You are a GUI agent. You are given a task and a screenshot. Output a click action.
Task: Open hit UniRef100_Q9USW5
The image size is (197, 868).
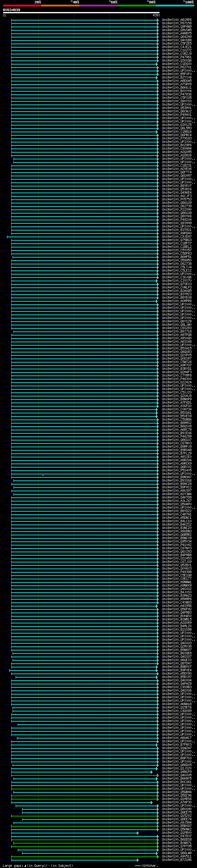176,30
